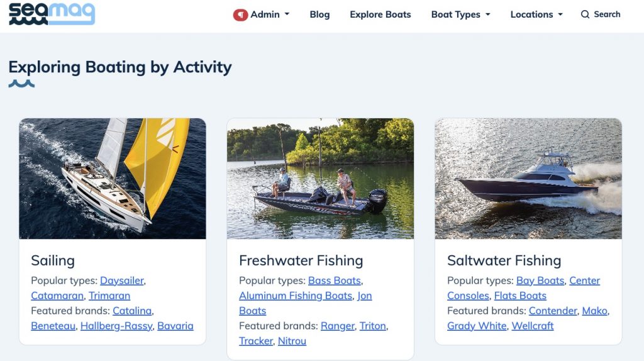Screen dimensions: 644x361
Task: Click the Hallberg-Rassy brand link
Action: (116, 326)
